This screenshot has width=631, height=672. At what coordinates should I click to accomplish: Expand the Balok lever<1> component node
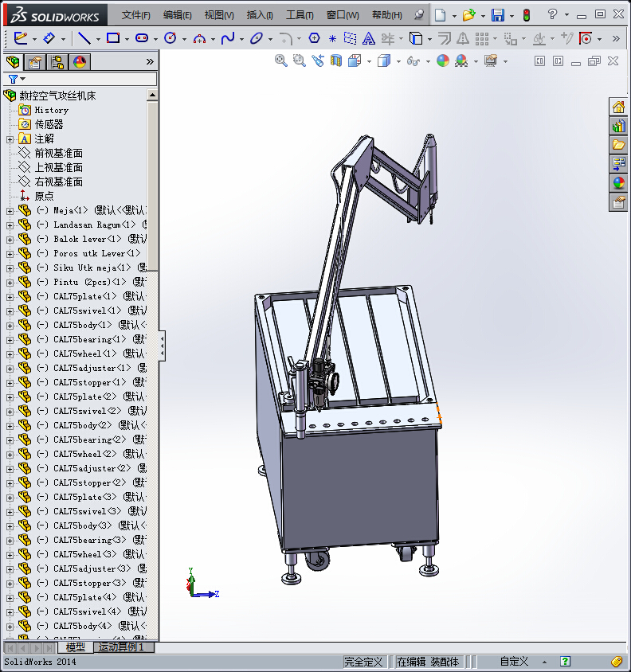pos(10,240)
